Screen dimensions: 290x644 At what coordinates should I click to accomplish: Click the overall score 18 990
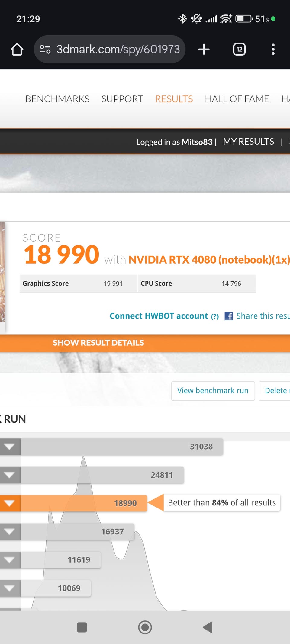tap(61, 255)
